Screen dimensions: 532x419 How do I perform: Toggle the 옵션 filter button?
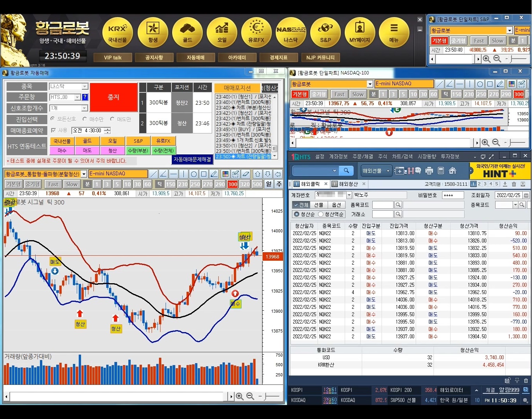337,205
